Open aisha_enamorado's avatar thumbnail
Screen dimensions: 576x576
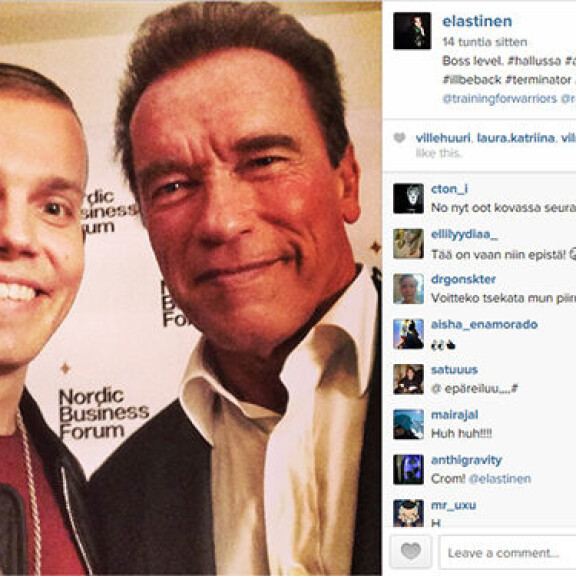(408, 334)
